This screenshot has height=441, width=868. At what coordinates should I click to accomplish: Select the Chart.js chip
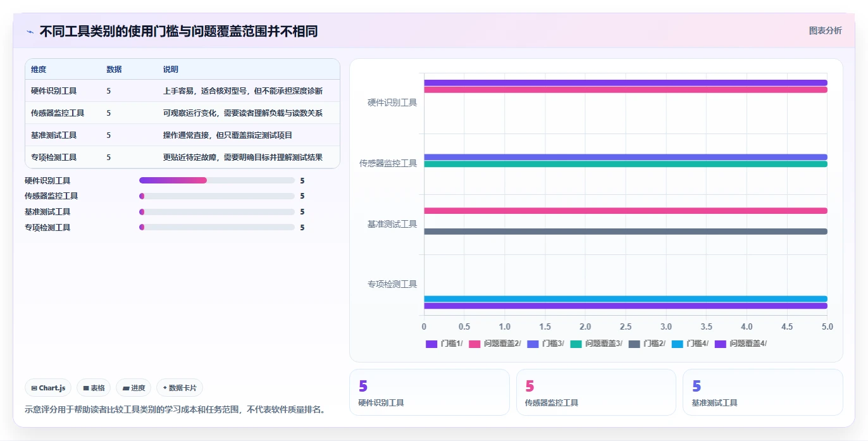pos(48,388)
